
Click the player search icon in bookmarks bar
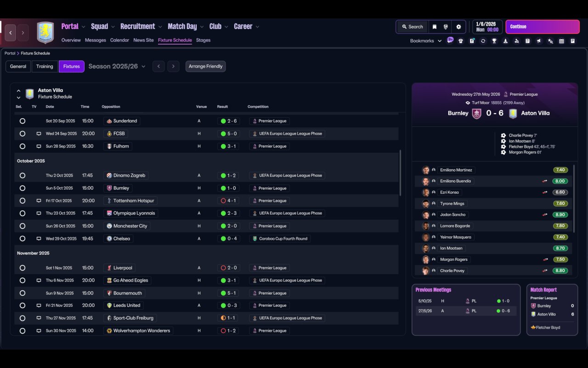click(516, 41)
